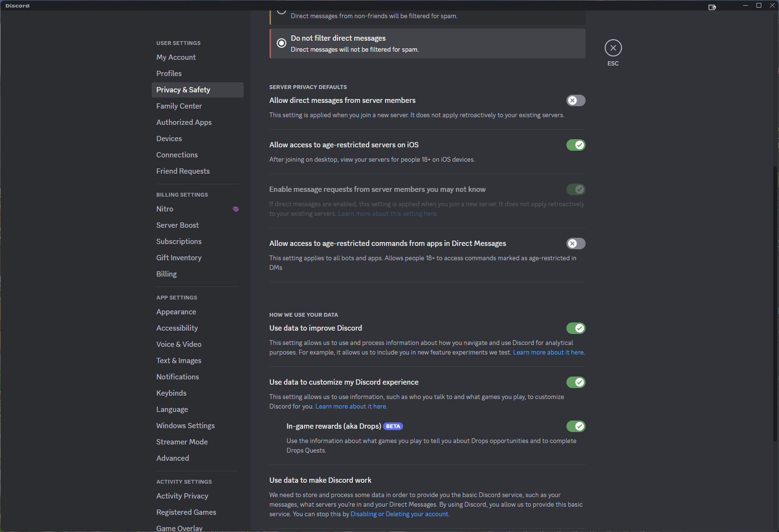Screen dimensions: 779x532
Task: Disable age-restricted servers on iOS toggle
Action: [x=576, y=145]
